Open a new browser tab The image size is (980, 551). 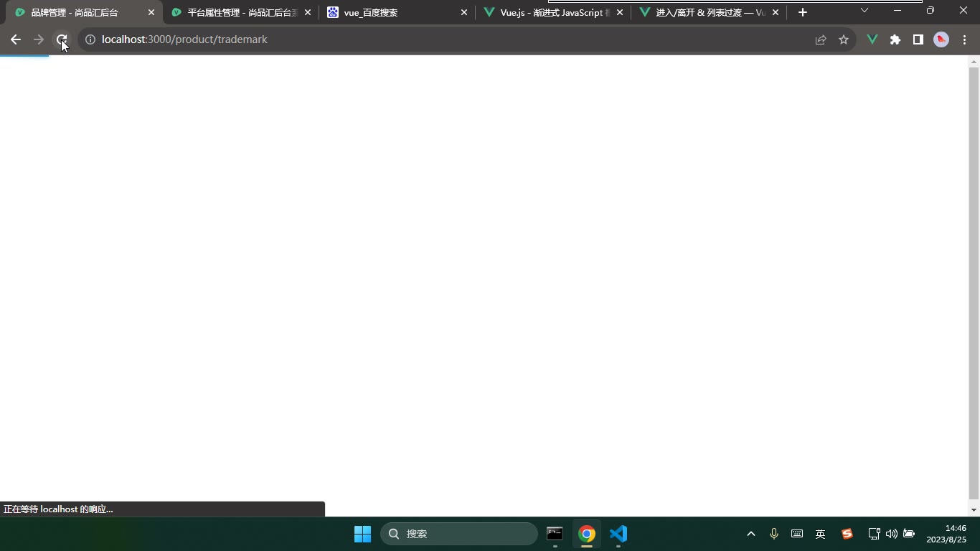[803, 12]
